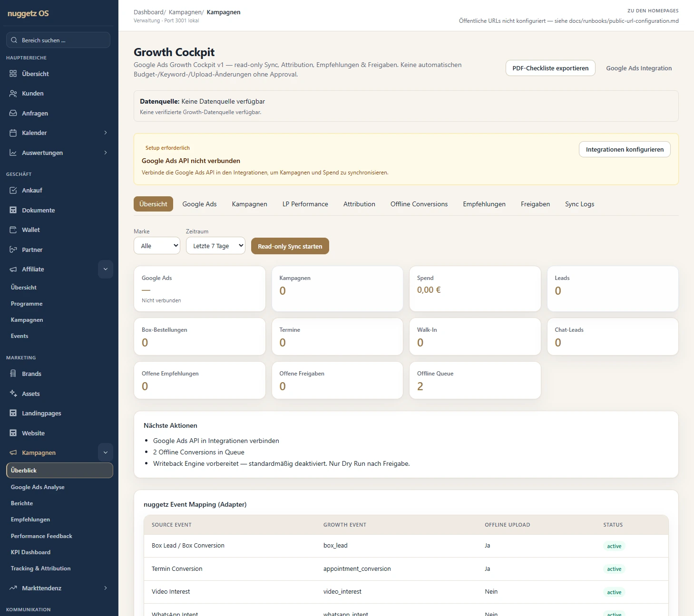Click the Brands icon in sidebar
This screenshot has height=616, width=694.
(13, 374)
